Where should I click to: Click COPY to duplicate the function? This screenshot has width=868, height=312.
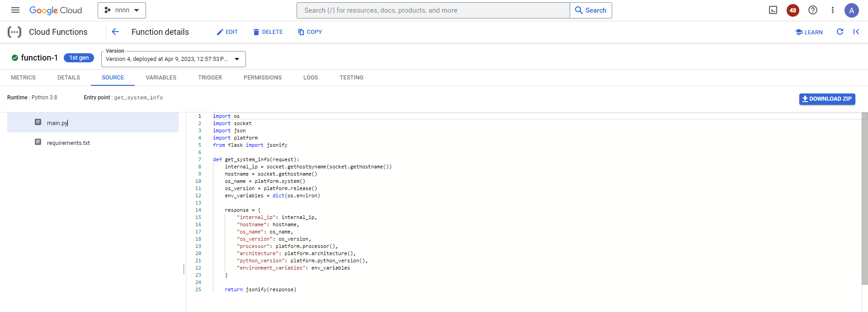(x=310, y=32)
